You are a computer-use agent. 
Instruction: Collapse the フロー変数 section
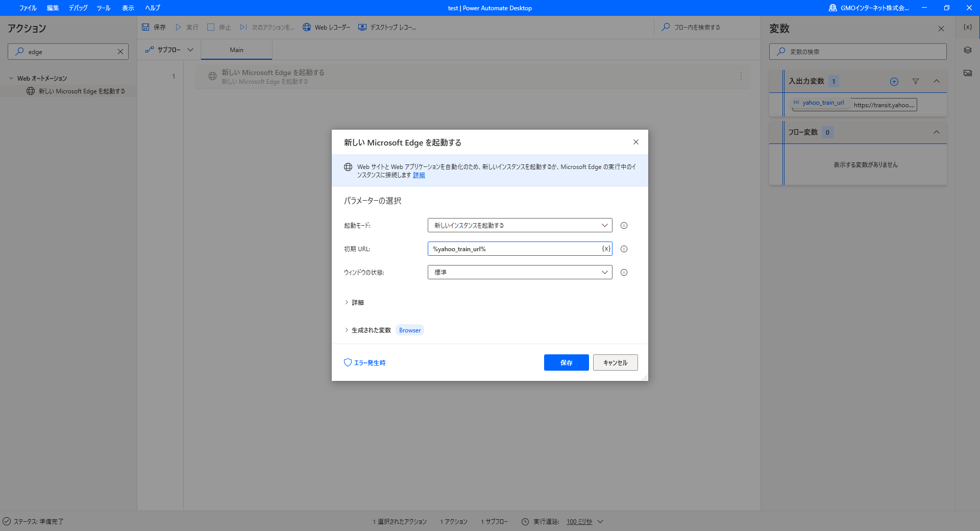pyautogui.click(x=937, y=132)
